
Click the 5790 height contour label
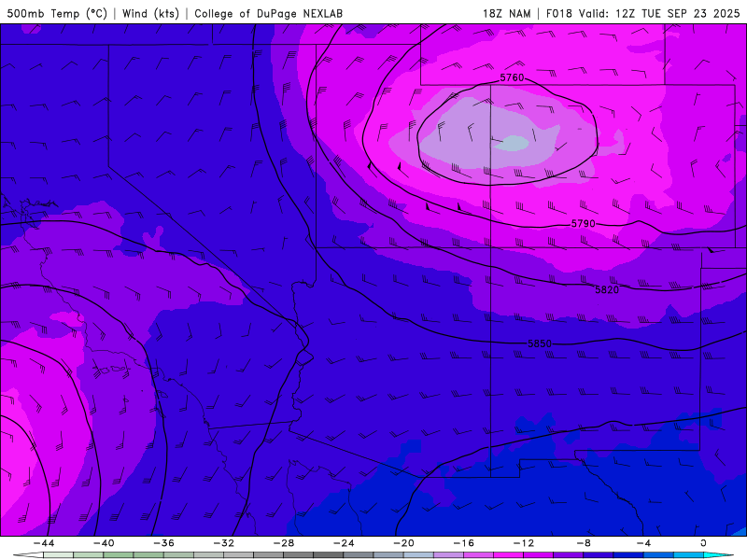tap(583, 223)
